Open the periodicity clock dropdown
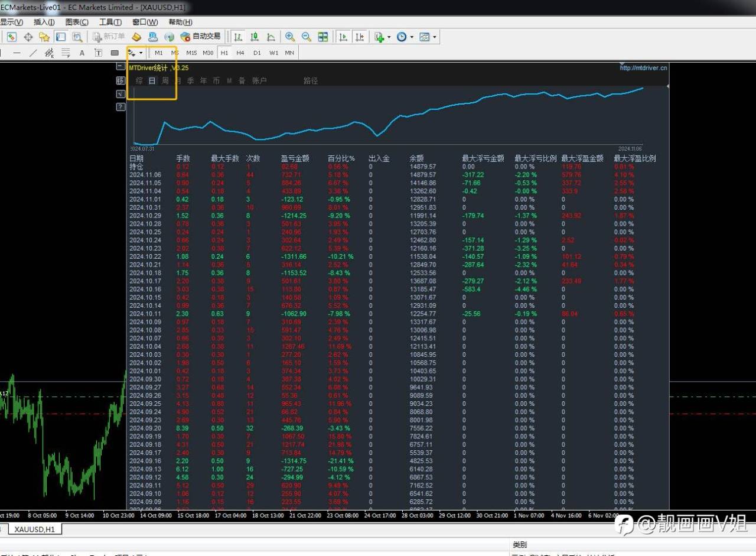This screenshot has width=756, height=556. (x=412, y=37)
